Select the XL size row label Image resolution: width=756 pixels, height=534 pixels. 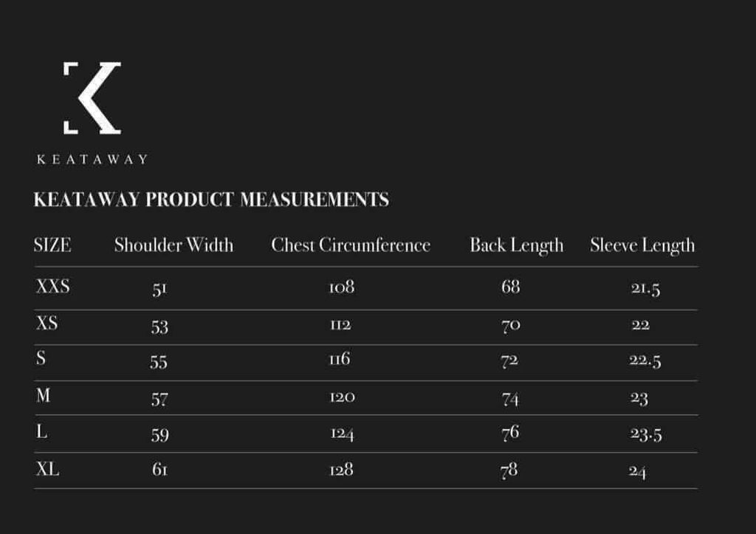pyautogui.click(x=48, y=468)
